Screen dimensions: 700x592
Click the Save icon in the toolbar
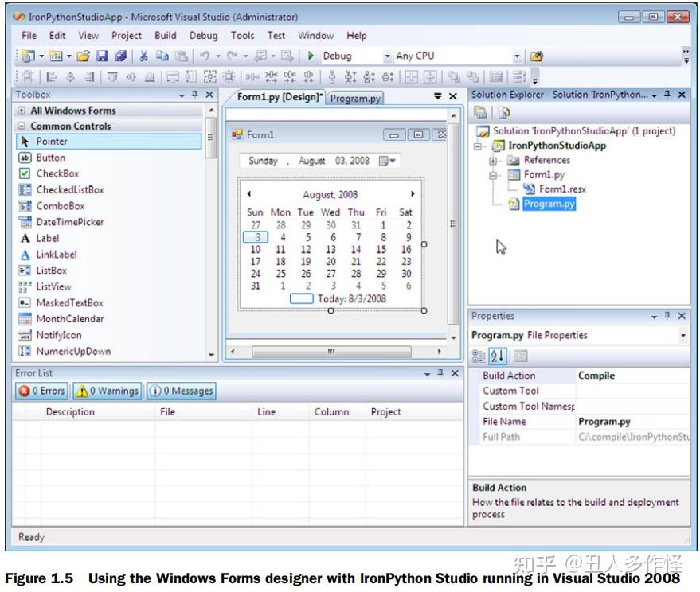point(102,56)
